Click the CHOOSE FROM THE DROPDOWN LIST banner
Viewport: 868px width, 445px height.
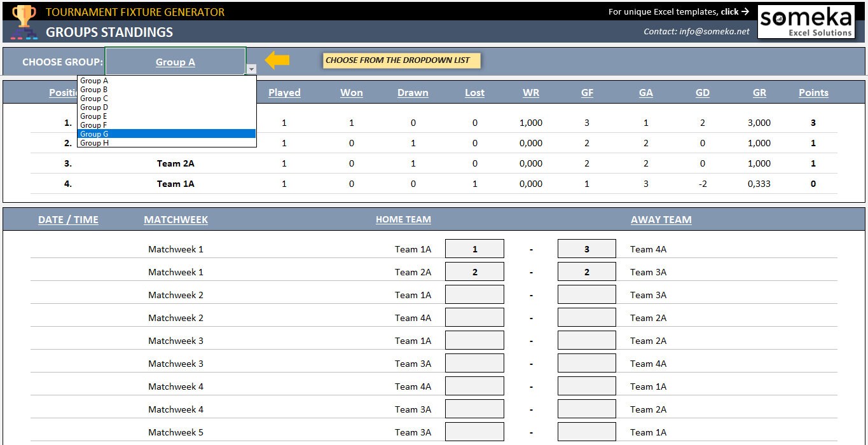401,60
